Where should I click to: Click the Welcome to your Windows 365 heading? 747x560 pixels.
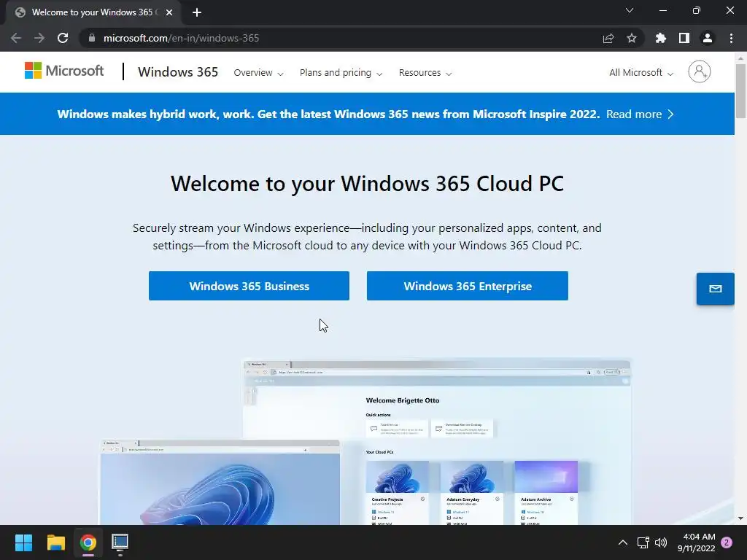[x=367, y=184]
